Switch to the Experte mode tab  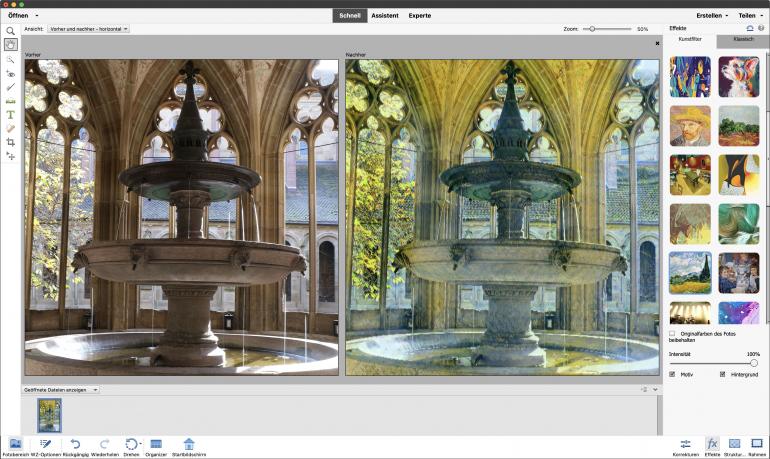[x=420, y=16]
